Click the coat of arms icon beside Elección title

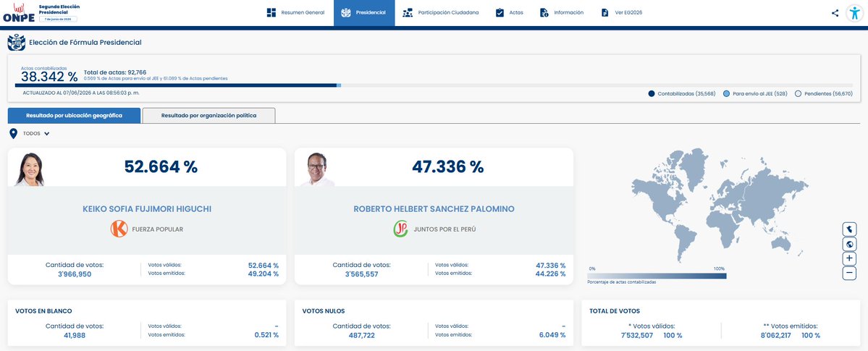tap(17, 43)
